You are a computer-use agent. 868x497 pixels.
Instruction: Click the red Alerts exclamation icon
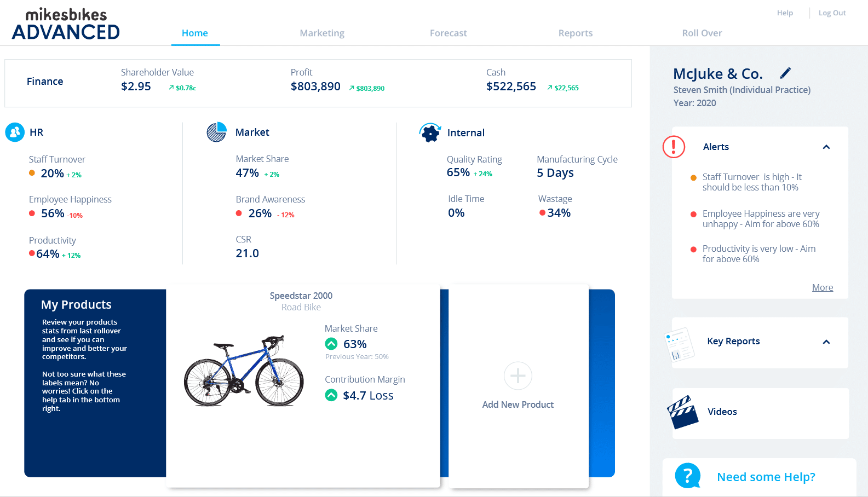(674, 147)
